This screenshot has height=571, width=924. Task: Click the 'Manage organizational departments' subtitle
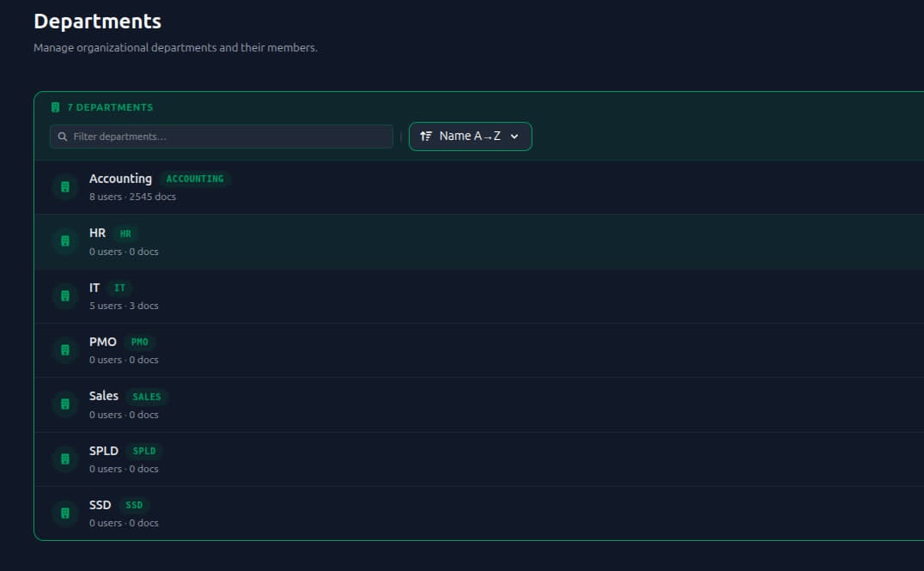click(175, 48)
